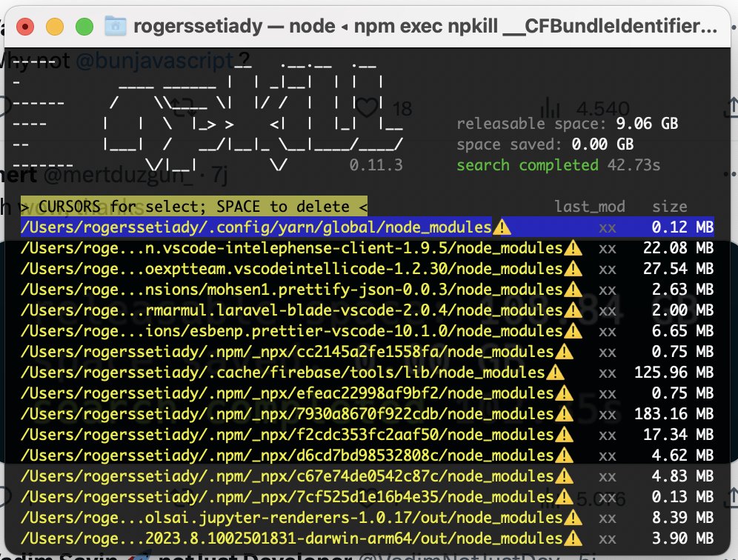
Task: Click warning icon on 7cf525d1e16b4e35 row
Action: (x=564, y=496)
